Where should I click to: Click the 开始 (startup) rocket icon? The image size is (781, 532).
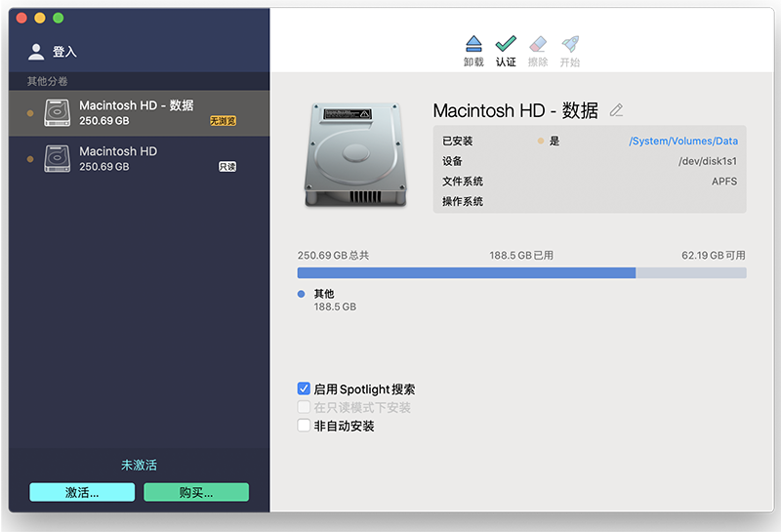(x=570, y=44)
